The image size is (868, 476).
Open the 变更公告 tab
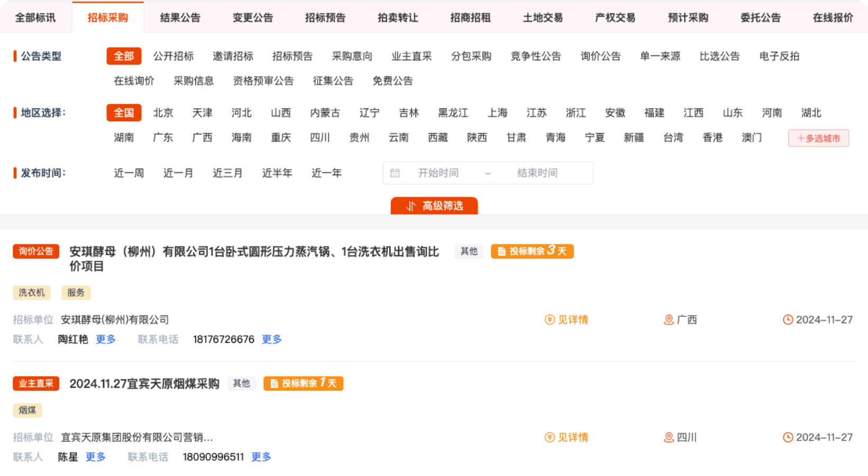252,17
